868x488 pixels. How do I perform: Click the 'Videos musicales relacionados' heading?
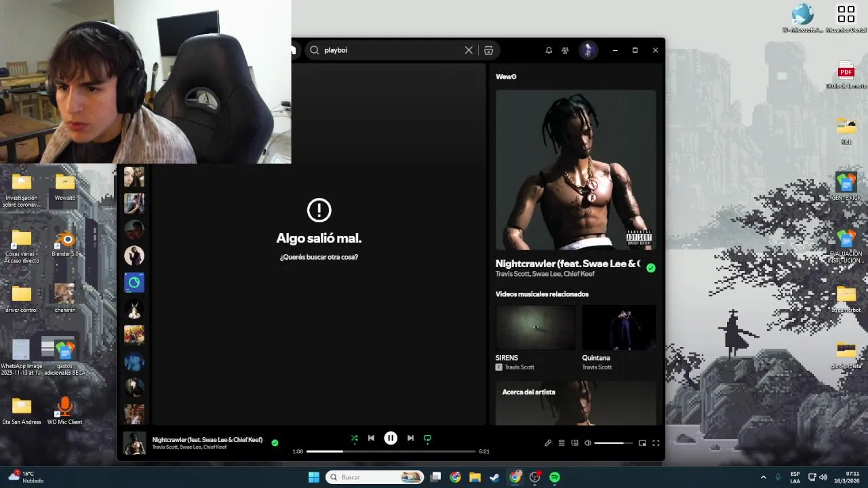[542, 294]
